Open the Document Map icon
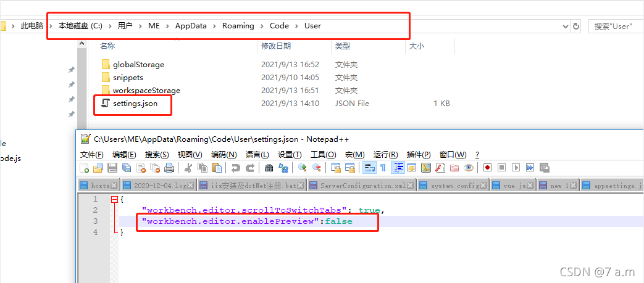The width and height of the screenshot is (644, 283). tap(426, 167)
